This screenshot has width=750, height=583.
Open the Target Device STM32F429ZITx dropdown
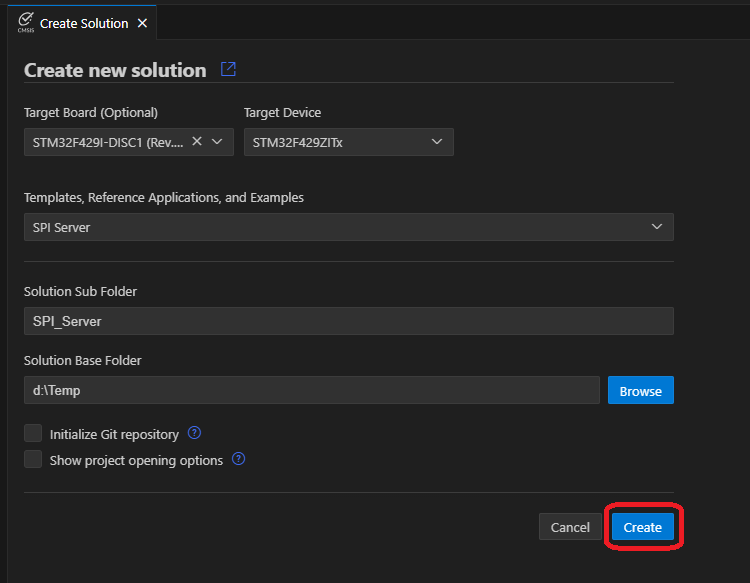coord(348,142)
